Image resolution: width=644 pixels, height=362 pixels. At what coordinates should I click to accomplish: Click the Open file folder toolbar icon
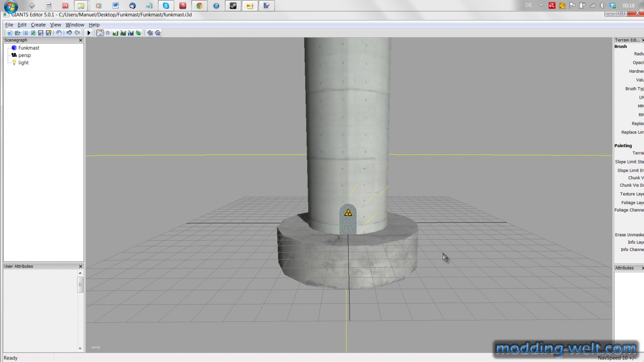(x=17, y=33)
